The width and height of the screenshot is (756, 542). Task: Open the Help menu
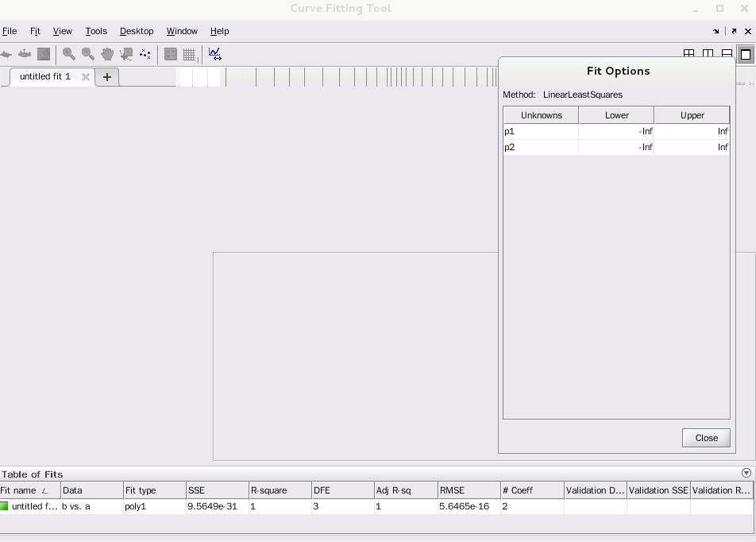(x=219, y=31)
